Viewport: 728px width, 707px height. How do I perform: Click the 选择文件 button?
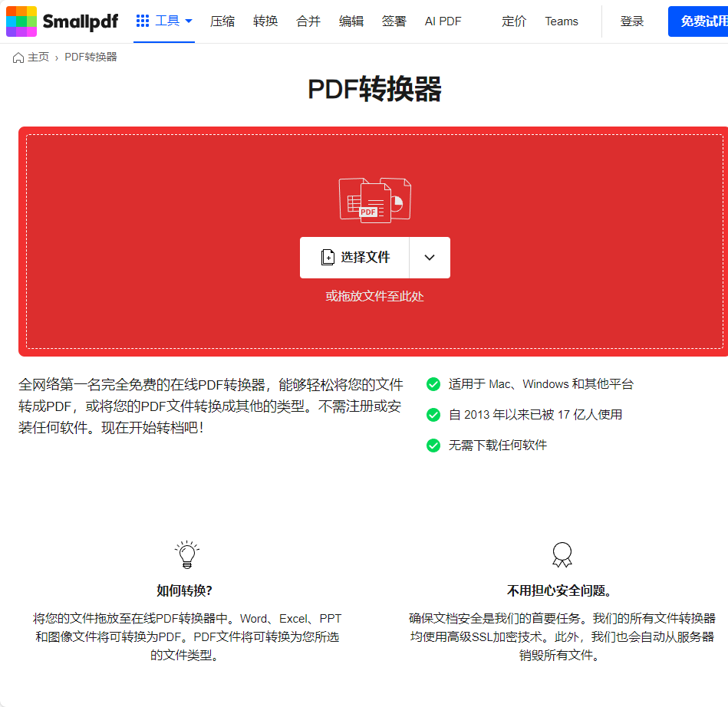click(354, 258)
